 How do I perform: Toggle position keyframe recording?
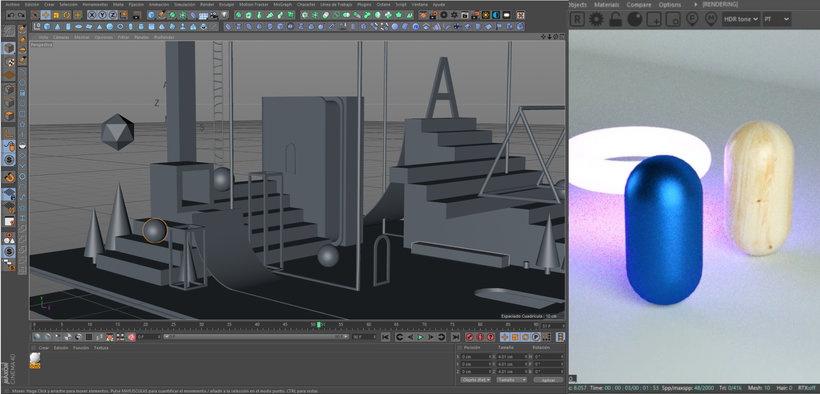point(505,337)
